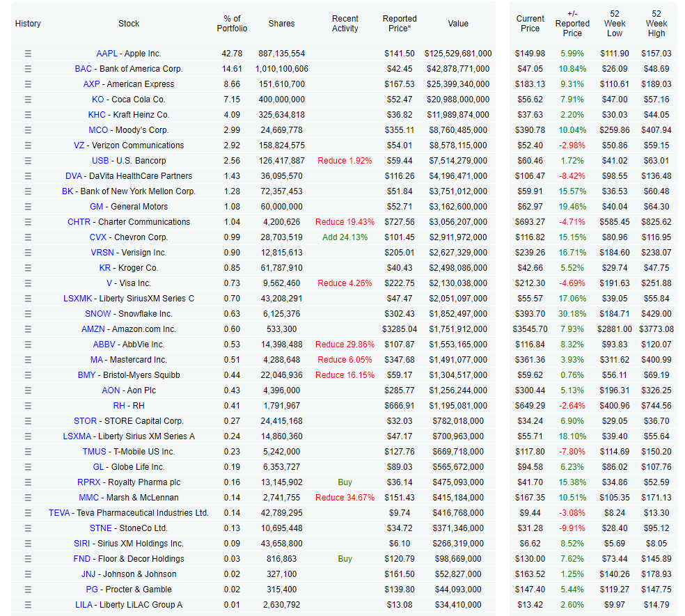
Task: Open history icon for USB row
Action: click(28, 161)
